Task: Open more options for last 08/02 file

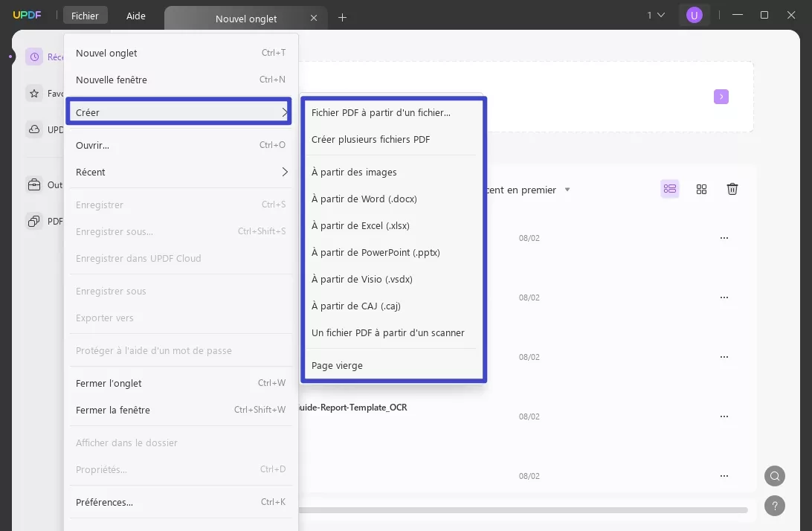Action: [724, 476]
